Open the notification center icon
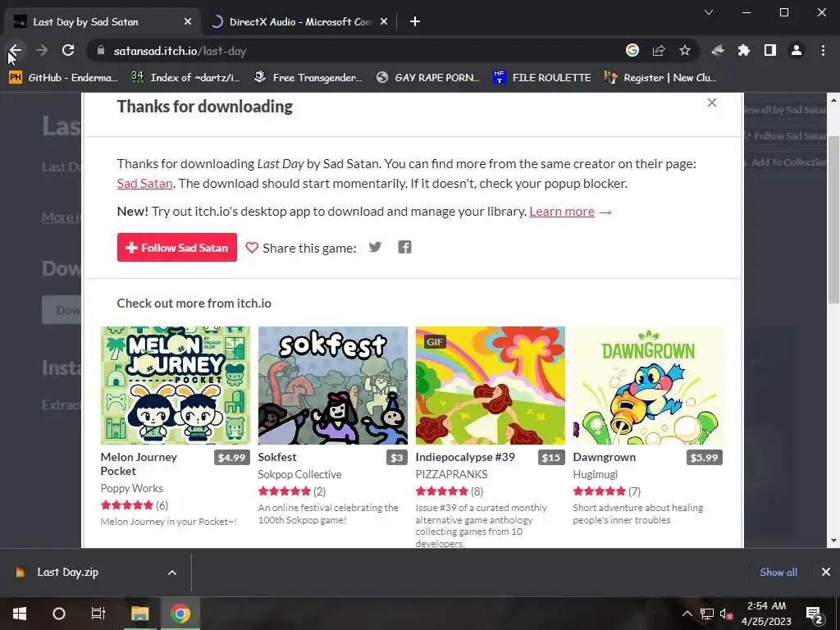This screenshot has height=630, width=840. click(x=814, y=614)
